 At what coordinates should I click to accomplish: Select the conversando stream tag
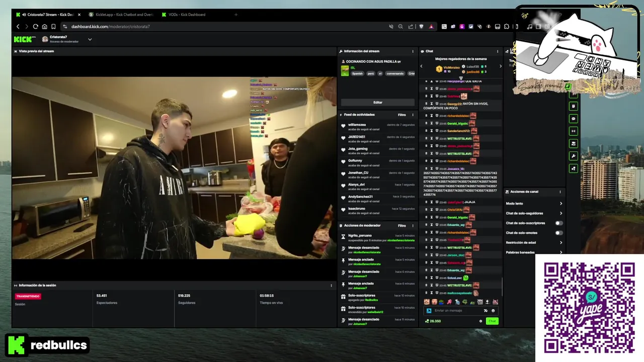tap(395, 73)
